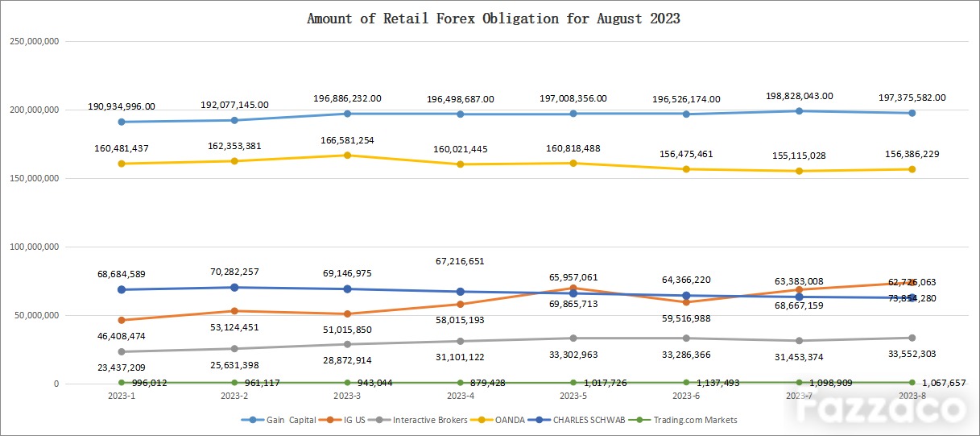This screenshot has width=980, height=436.
Task: Select data label 192,077,145.00
Action: tap(234, 105)
